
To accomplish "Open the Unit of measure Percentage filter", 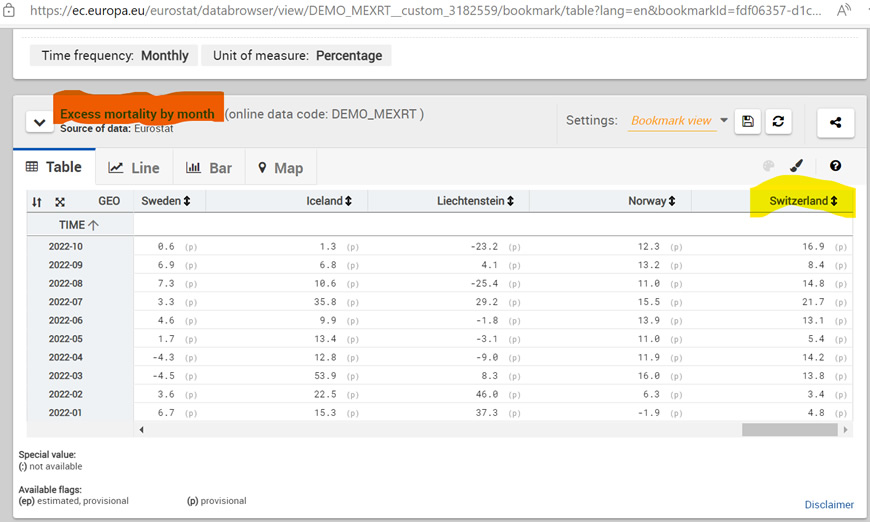I will click(297, 56).
